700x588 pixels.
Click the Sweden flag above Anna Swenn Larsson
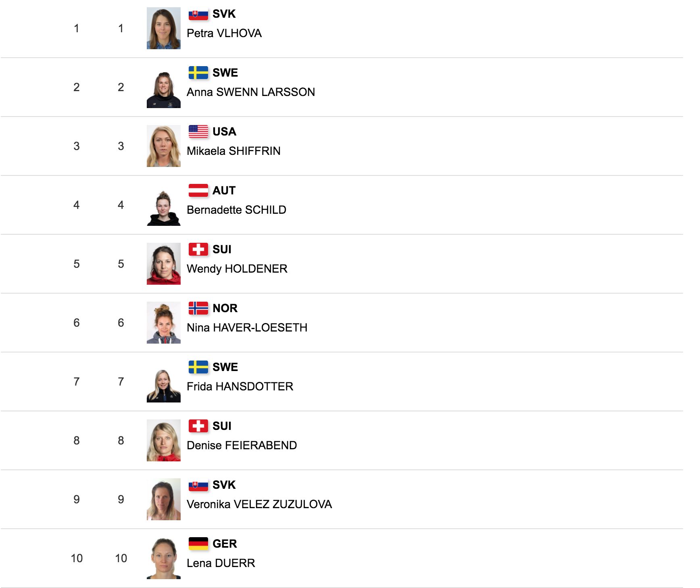click(x=198, y=73)
